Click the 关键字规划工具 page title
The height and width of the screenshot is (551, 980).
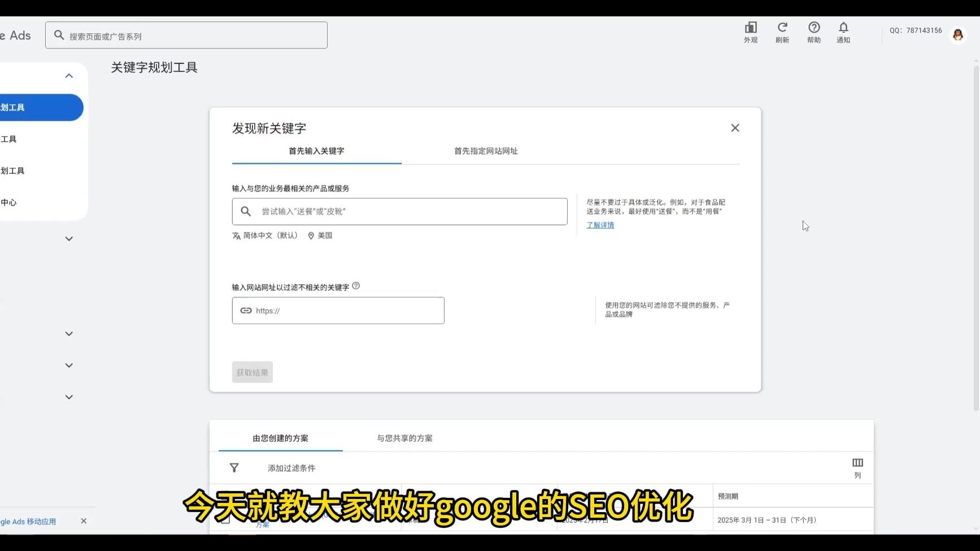point(154,67)
